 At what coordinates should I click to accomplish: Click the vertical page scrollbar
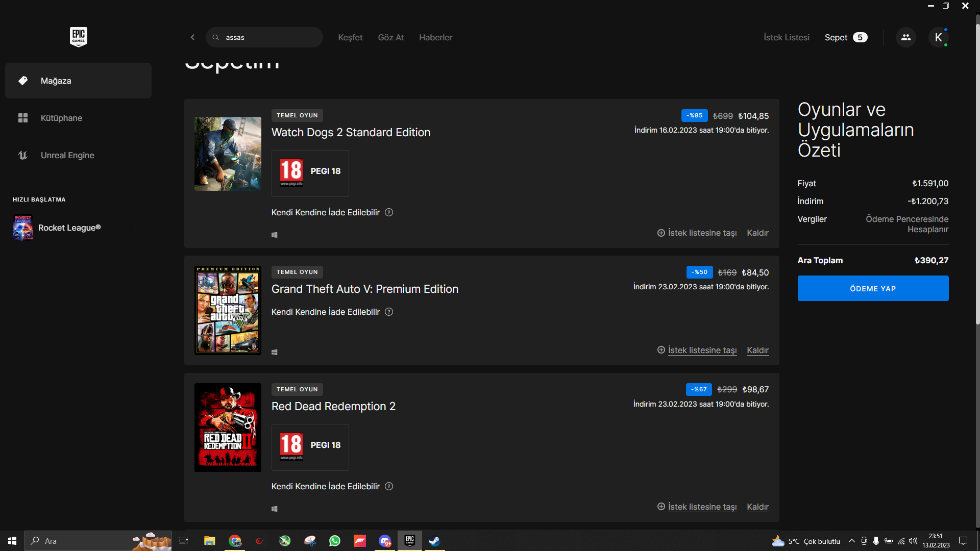977,173
